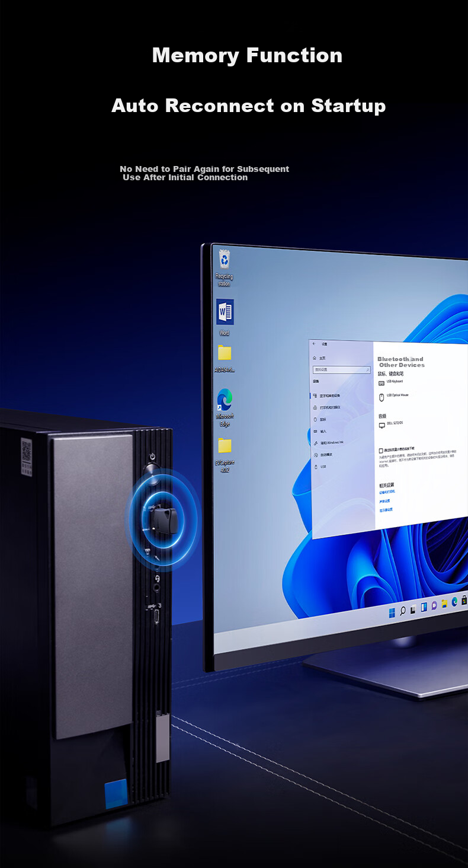Select the USB sidebar item
468x868 pixels.
(x=320, y=467)
